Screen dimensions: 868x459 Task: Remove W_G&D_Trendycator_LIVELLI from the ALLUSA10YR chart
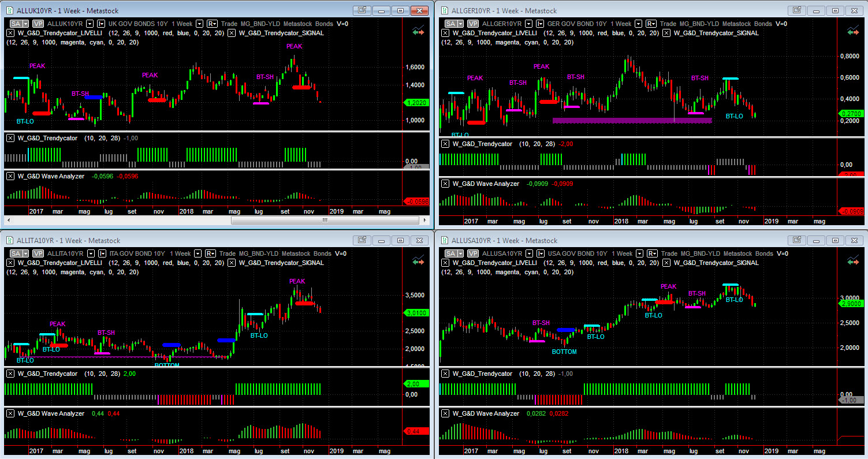[444, 263]
